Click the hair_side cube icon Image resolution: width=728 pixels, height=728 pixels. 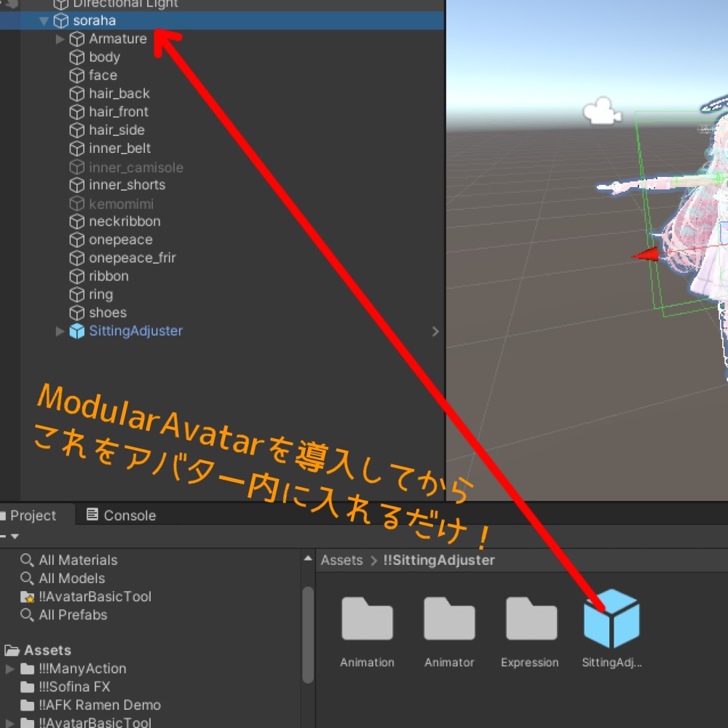[x=76, y=130]
